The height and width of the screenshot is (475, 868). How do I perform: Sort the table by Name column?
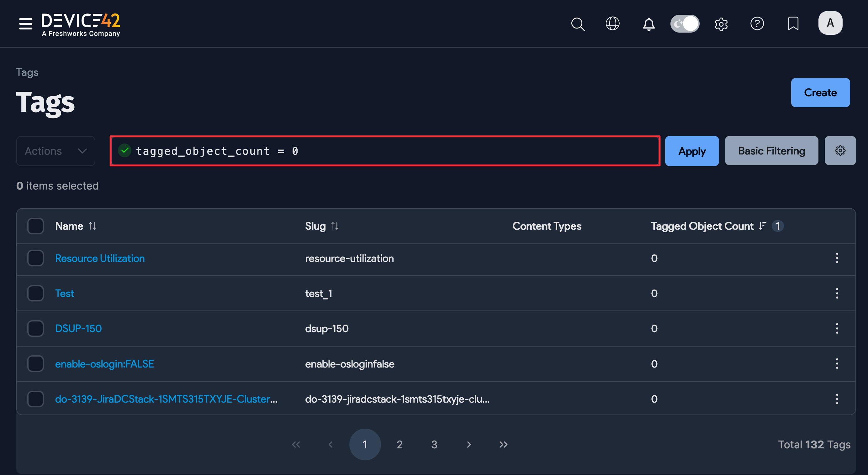[93, 226]
